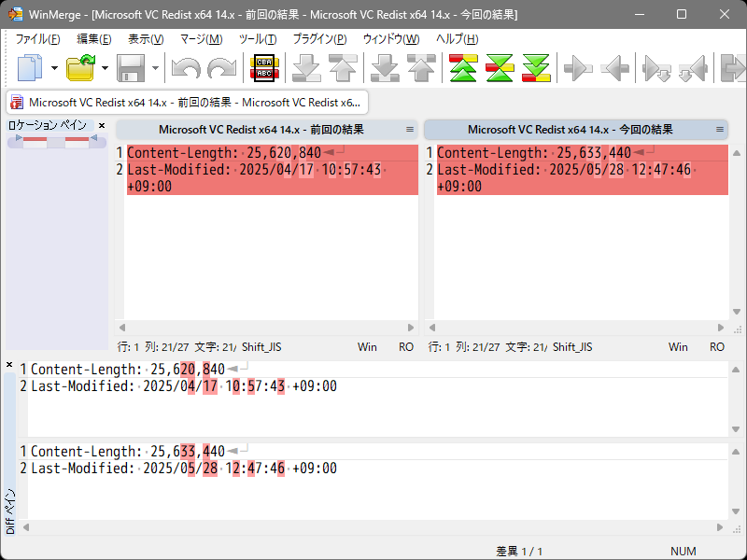Click 25,620,840 line in the Diff pane
This screenshot has width=747, height=560.
click(128, 370)
